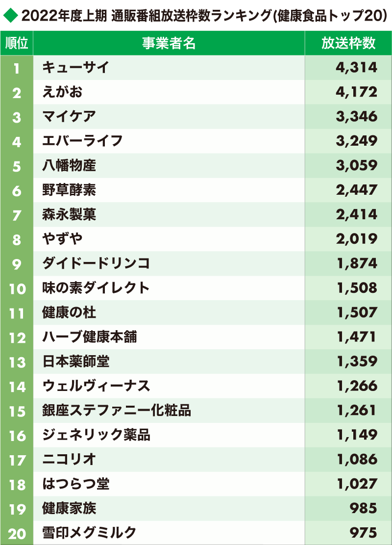Screen dimensions: 392x545
Task: Select the 日本薬師堂 row name
Action: point(75,362)
